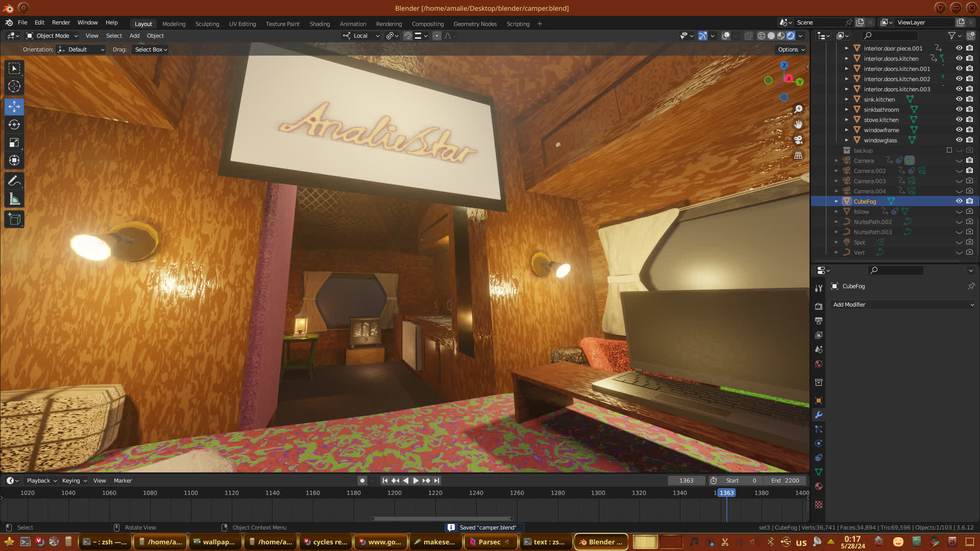The width and height of the screenshot is (980, 551).
Task: Click the End frame field 2200
Action: coord(786,481)
